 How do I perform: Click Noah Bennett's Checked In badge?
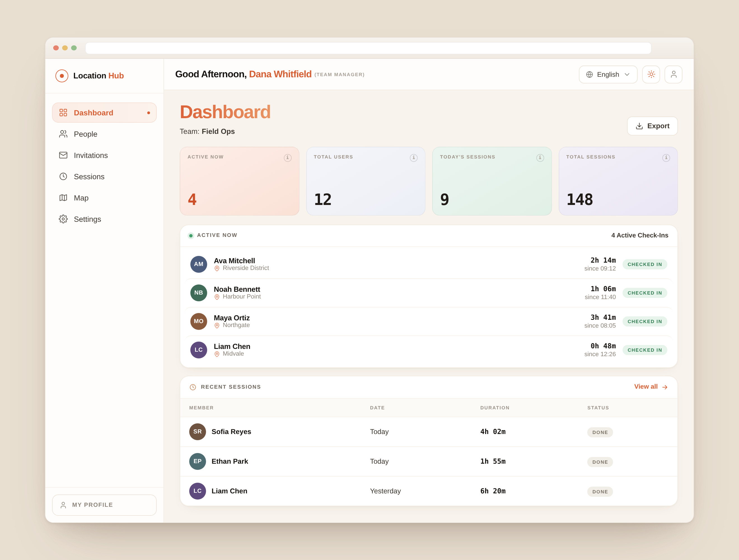tap(644, 293)
